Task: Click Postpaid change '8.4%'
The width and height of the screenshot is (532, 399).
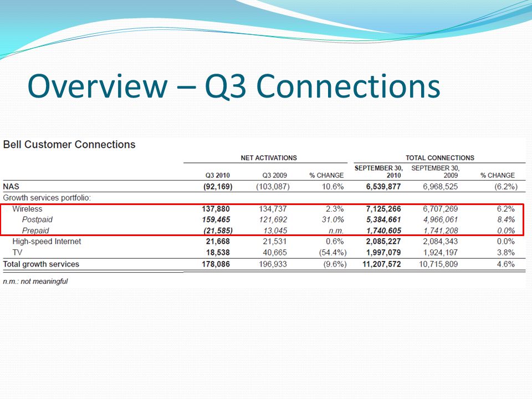Action: (x=506, y=220)
